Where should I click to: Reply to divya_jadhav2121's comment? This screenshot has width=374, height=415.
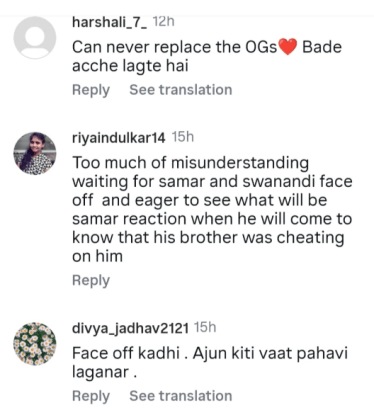point(91,396)
